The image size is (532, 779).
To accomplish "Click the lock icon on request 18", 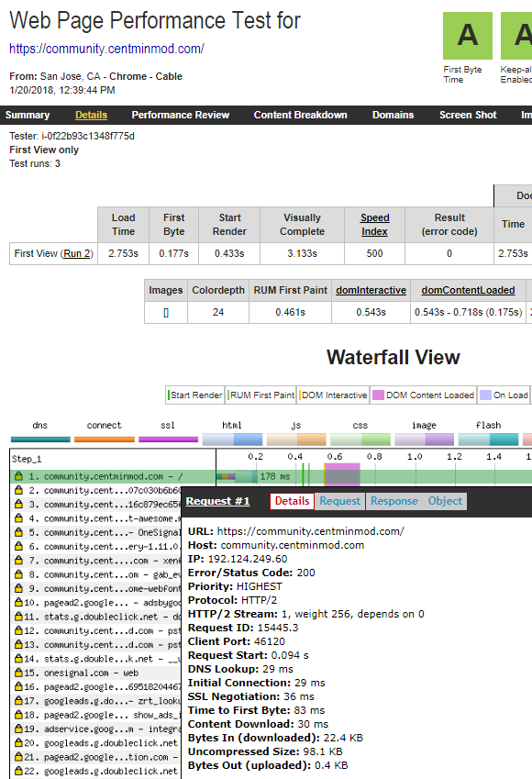I will point(18,715).
